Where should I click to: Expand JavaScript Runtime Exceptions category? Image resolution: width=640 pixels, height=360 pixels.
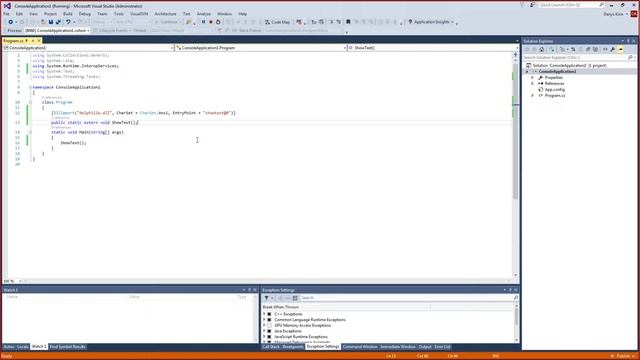click(x=264, y=337)
